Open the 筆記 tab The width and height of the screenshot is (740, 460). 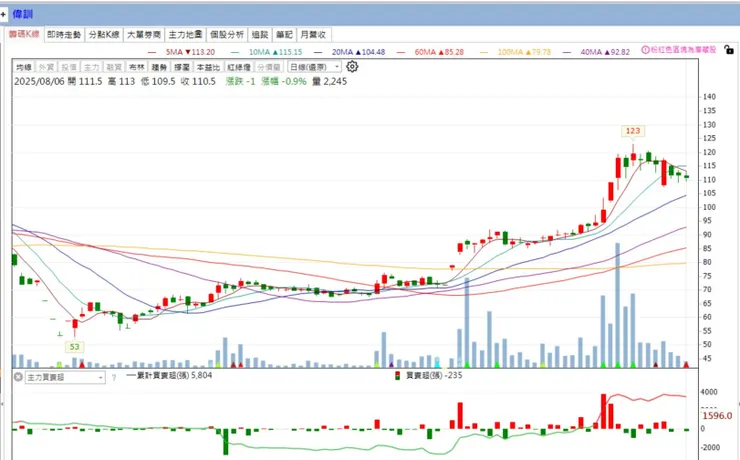pos(285,34)
